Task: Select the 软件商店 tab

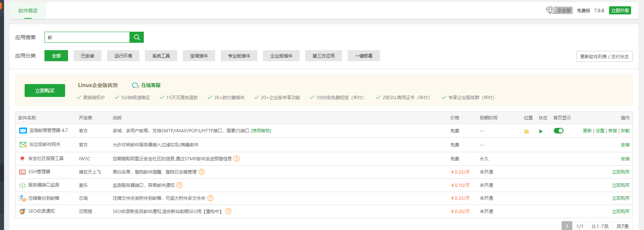Action: coord(28,11)
